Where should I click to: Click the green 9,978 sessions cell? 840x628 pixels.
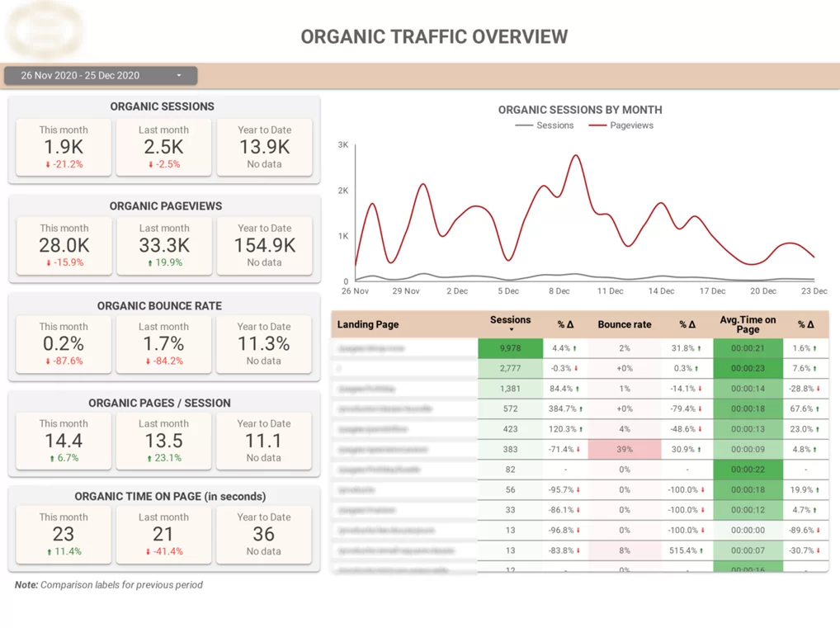coord(510,348)
